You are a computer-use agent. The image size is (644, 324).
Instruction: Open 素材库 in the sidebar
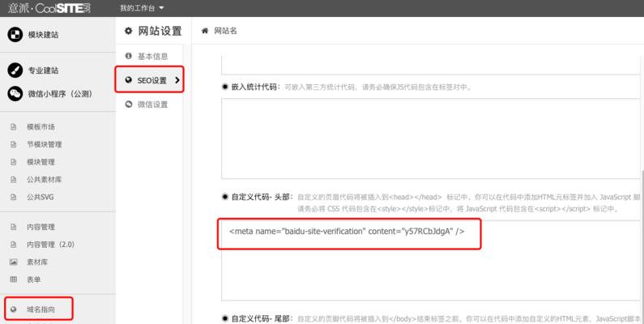pos(37,262)
